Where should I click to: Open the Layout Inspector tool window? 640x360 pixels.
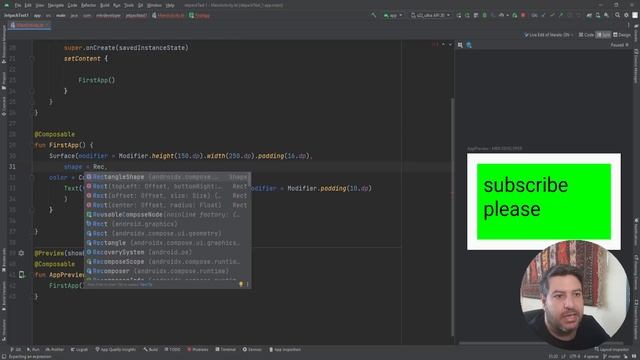611,349
